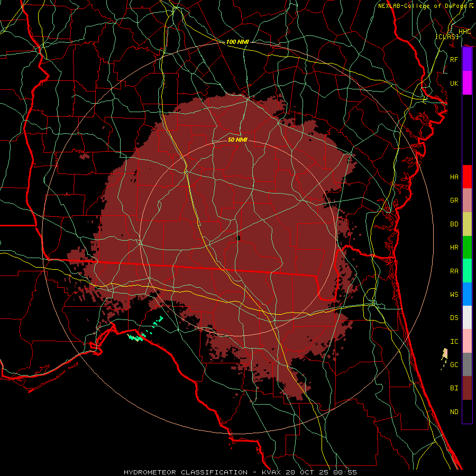Click the Hydrometeor Classification KVAX title
Viewport: 476px width, 476px height.
[240, 472]
